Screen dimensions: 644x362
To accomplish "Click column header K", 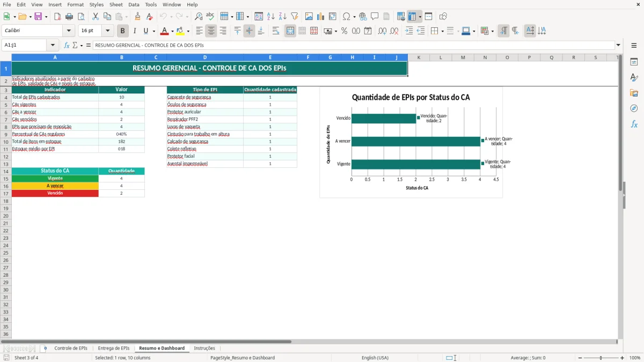I will [x=419, y=57].
